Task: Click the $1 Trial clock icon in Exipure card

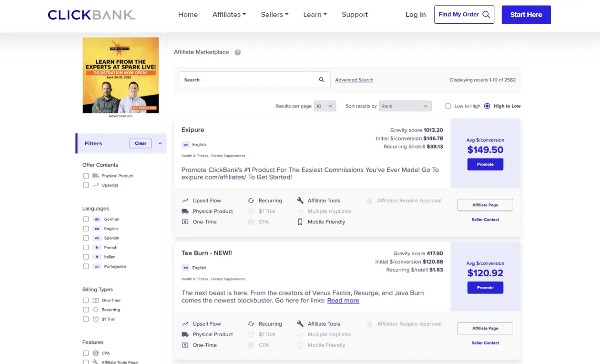Action: [x=251, y=211]
